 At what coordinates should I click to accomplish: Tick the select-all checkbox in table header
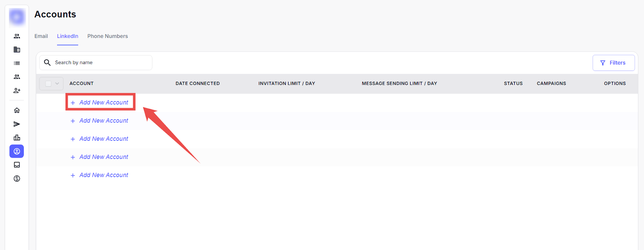48,83
